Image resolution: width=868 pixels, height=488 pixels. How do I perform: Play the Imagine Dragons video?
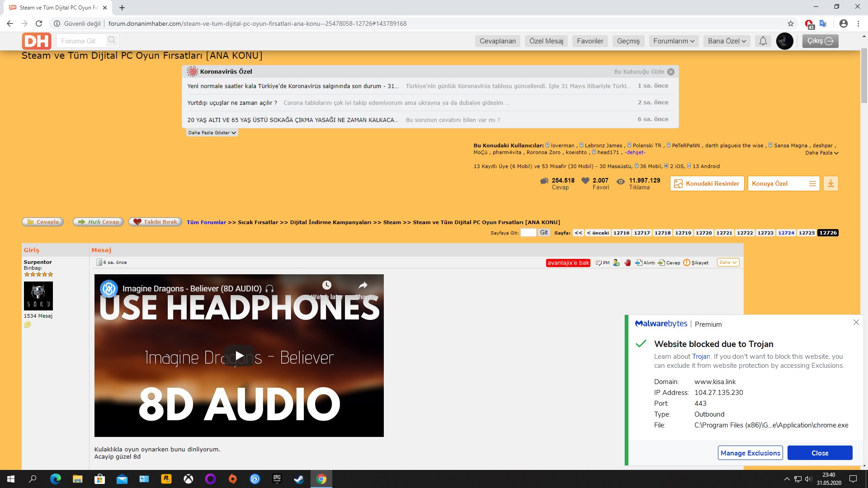pos(239,356)
